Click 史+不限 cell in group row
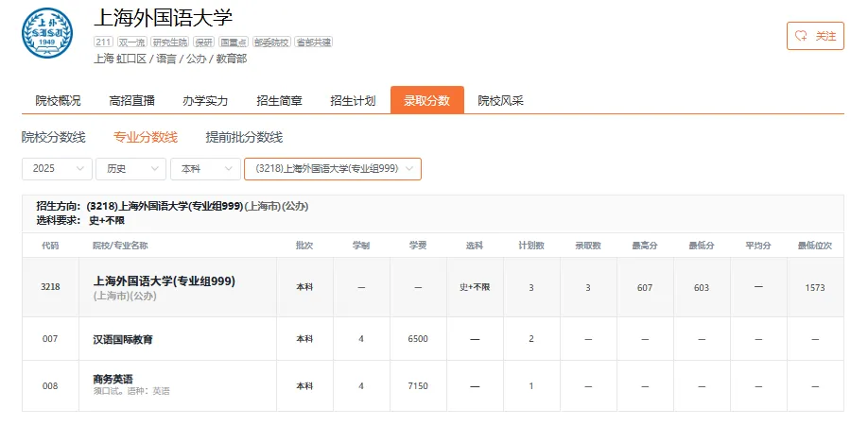Screen dimensions: 868x425 475,287
